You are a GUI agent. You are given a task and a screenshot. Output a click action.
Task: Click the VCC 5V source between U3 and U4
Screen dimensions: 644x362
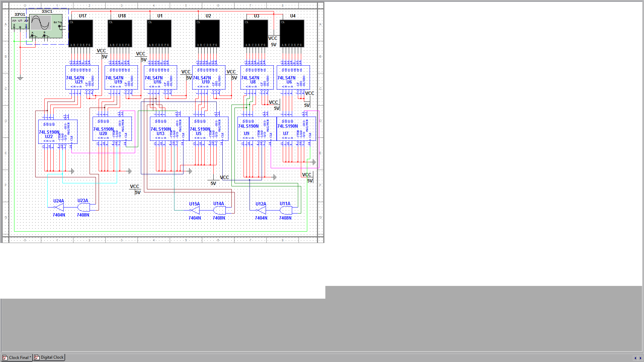pos(273,41)
